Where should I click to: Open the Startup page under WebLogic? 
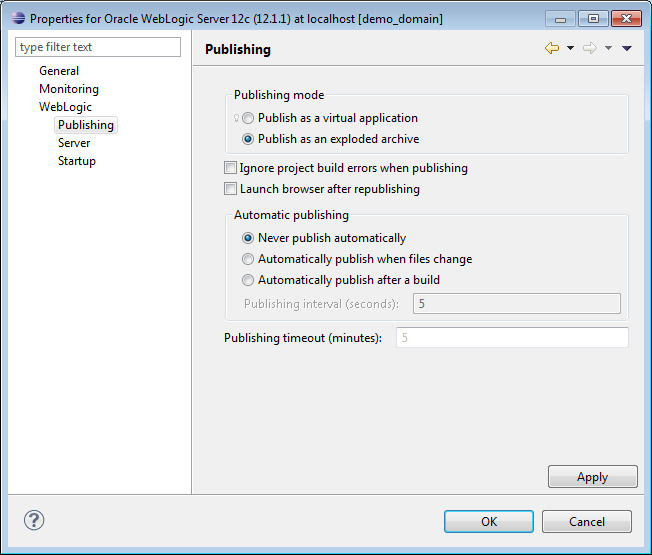pyautogui.click(x=77, y=161)
